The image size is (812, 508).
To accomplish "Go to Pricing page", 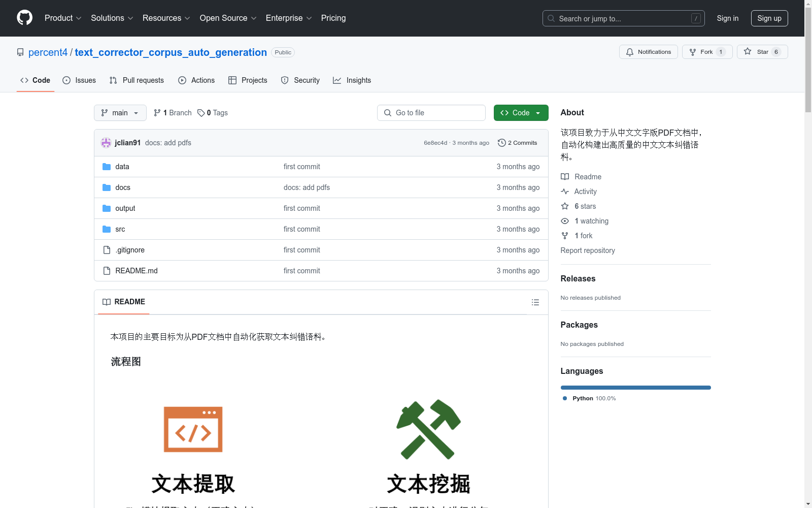I will pos(333,18).
